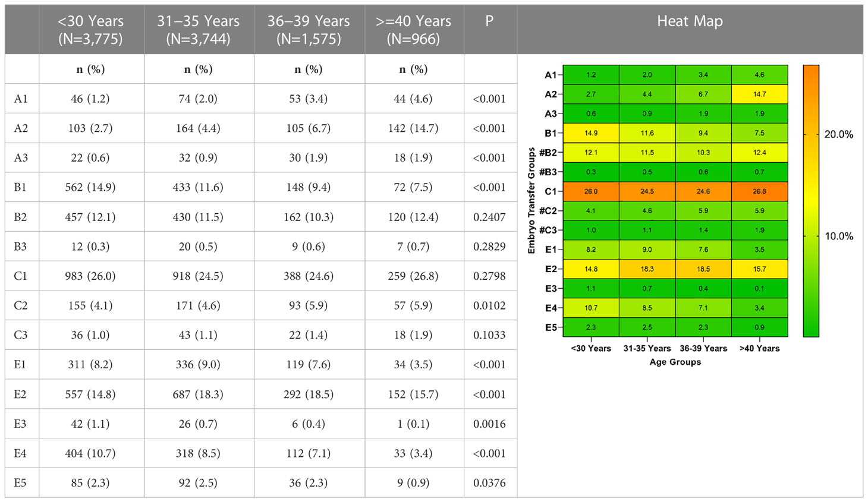868x502 pixels.
Task: Click the 20.0% color scale label
Action: (838, 135)
